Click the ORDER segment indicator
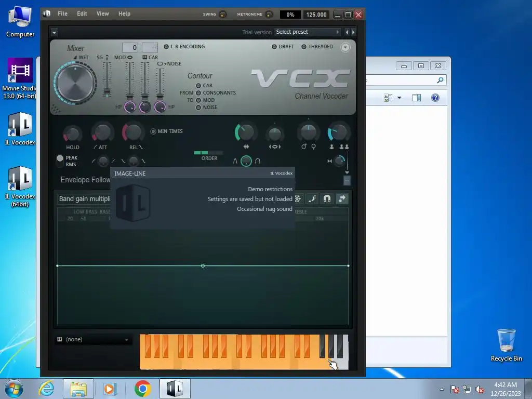This screenshot has height=399, width=532. [208, 153]
